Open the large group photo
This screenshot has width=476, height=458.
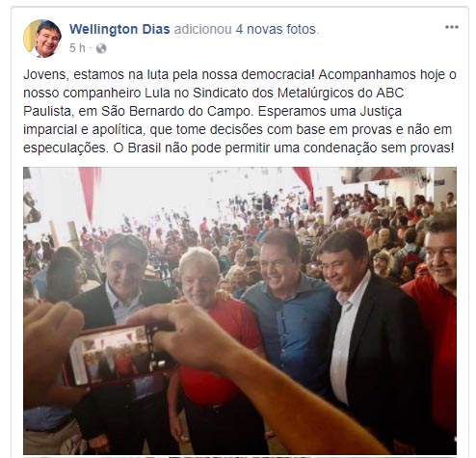coord(240,310)
